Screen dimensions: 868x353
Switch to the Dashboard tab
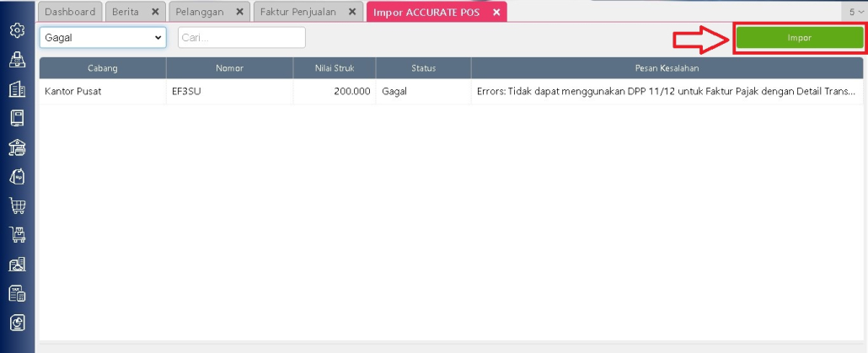[x=70, y=12]
